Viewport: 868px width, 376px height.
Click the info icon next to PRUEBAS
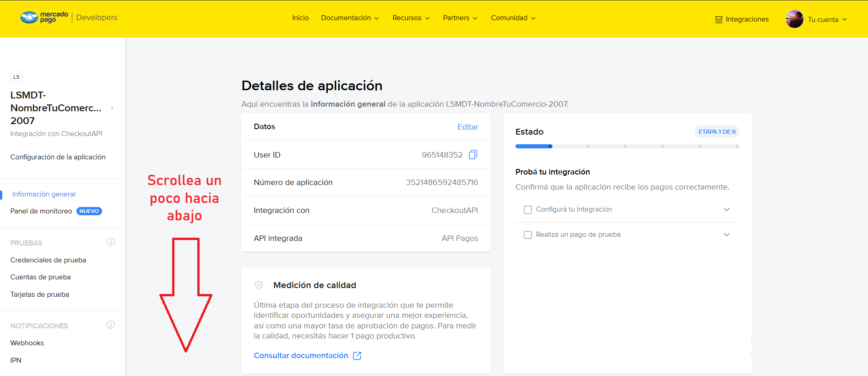point(111,242)
